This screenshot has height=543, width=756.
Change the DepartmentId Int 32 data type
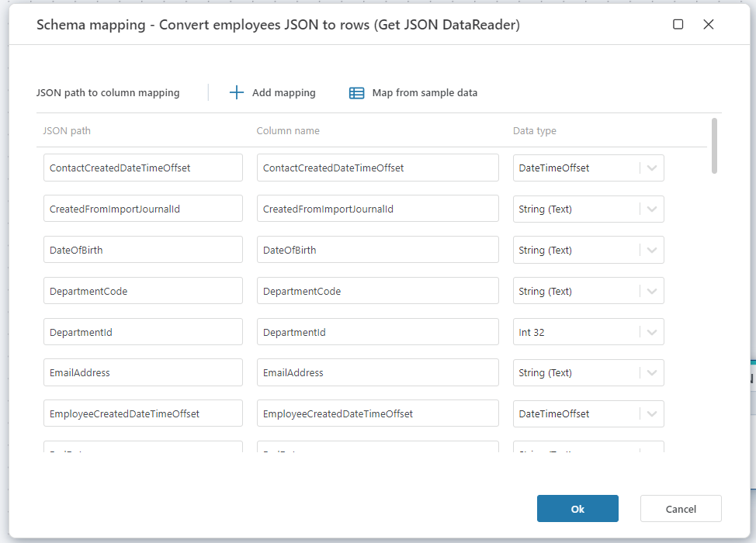588,332
